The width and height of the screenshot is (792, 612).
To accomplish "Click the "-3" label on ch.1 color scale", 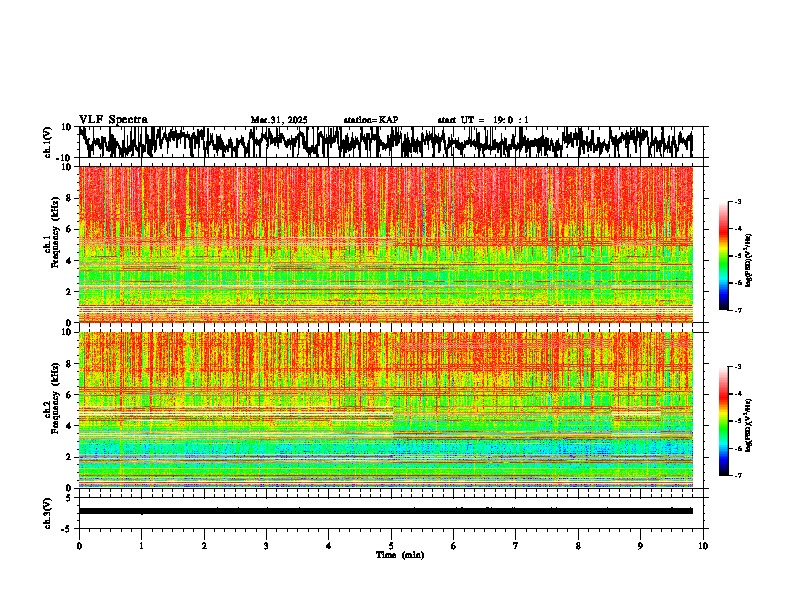I will point(737,201).
